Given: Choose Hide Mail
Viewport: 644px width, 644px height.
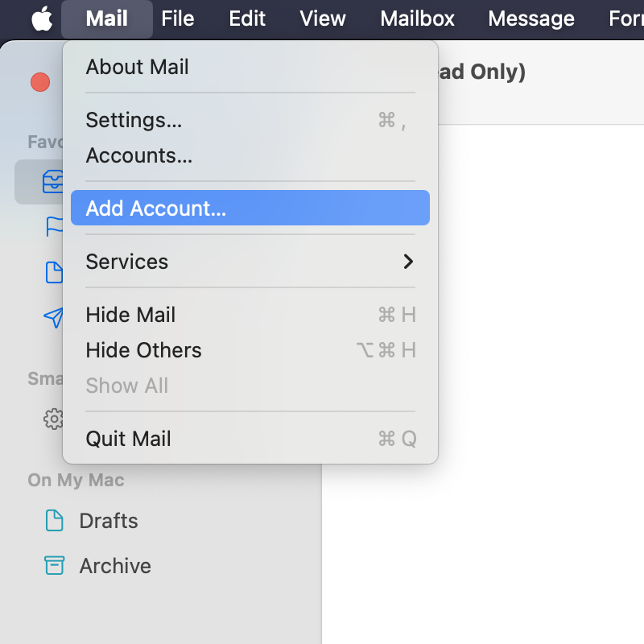Looking at the screenshot, I should pyautogui.click(x=250, y=315).
